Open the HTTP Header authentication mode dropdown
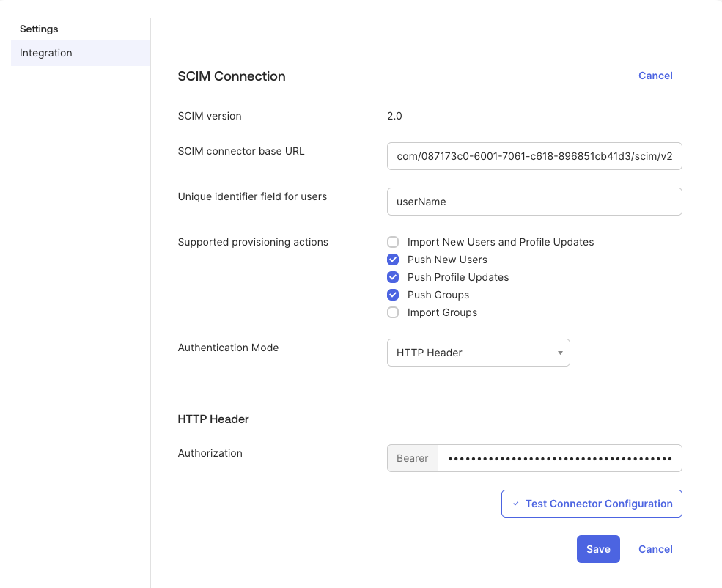Image resolution: width=722 pixels, height=588 pixels. tap(478, 353)
